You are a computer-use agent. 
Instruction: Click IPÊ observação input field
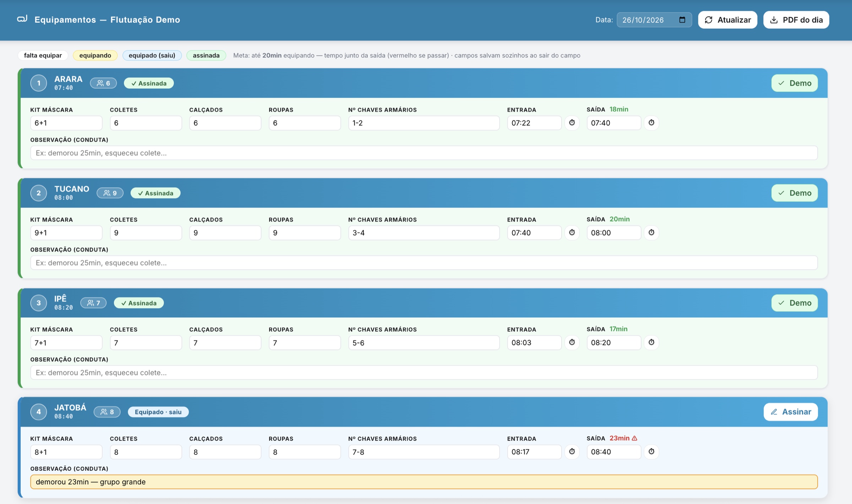[424, 373]
